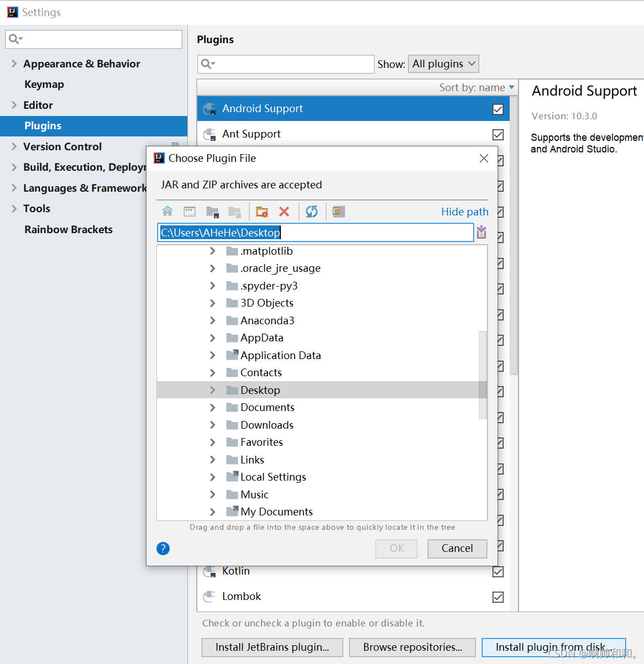Select Version Control settings item
This screenshot has width=644, height=664.
pos(62,146)
